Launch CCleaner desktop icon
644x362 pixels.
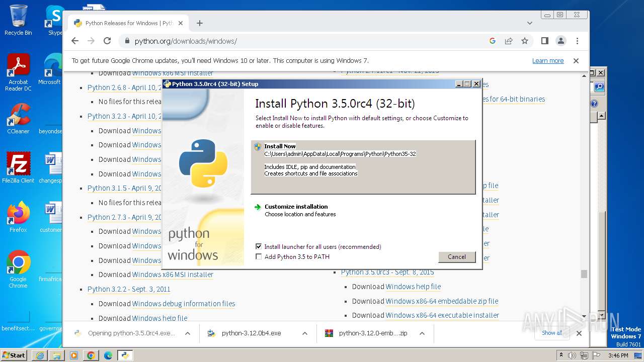click(18, 119)
